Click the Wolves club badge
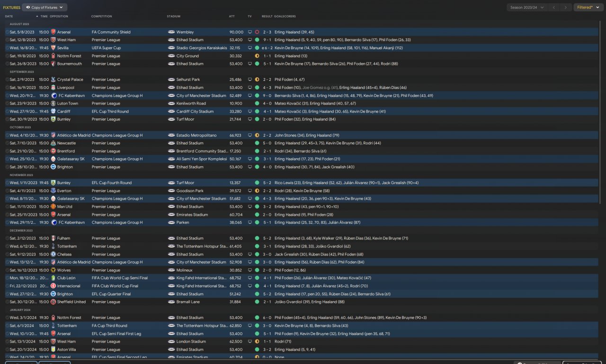The height and width of the screenshot is (364, 606). click(x=53, y=270)
